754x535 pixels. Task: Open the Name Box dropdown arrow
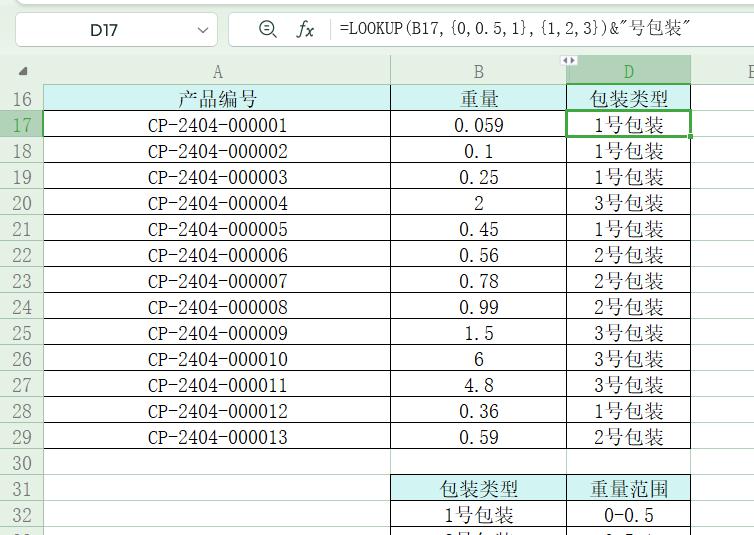[x=203, y=30]
